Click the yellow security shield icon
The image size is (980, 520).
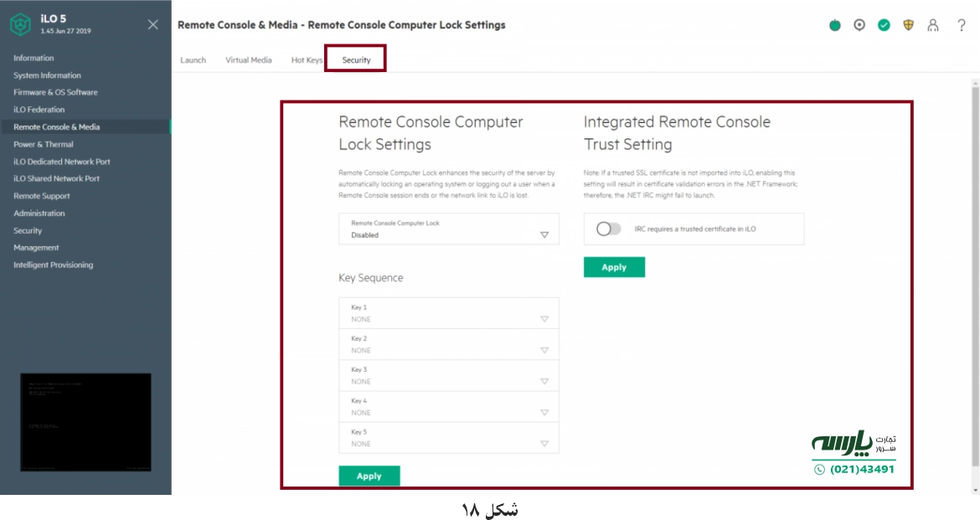(910, 26)
